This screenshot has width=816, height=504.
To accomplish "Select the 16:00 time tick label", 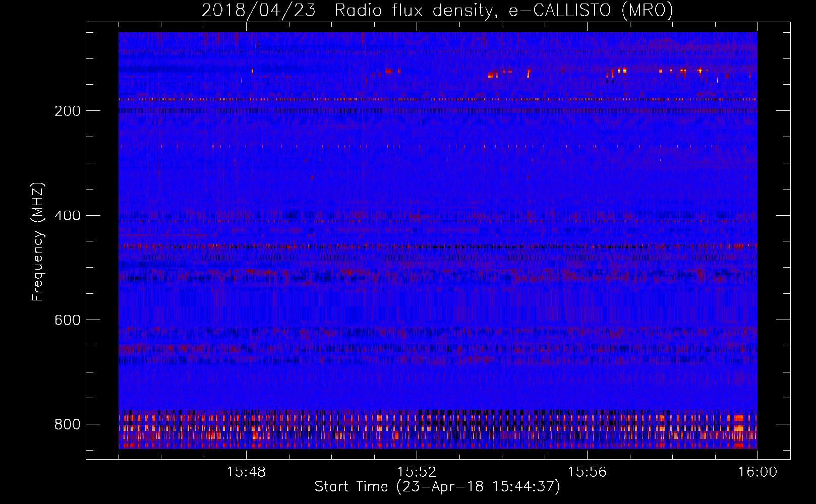I will [757, 472].
